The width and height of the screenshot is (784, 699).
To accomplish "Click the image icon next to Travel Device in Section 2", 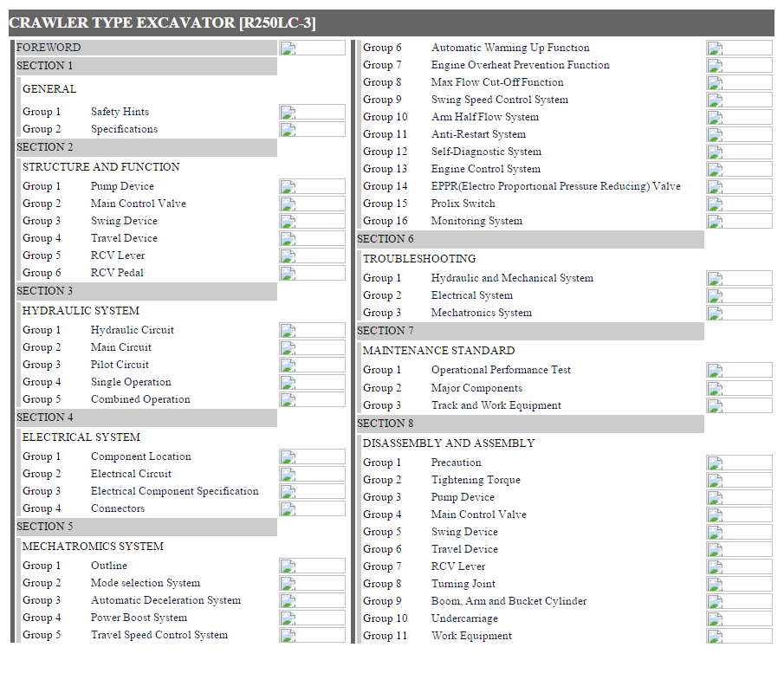I will [312, 238].
